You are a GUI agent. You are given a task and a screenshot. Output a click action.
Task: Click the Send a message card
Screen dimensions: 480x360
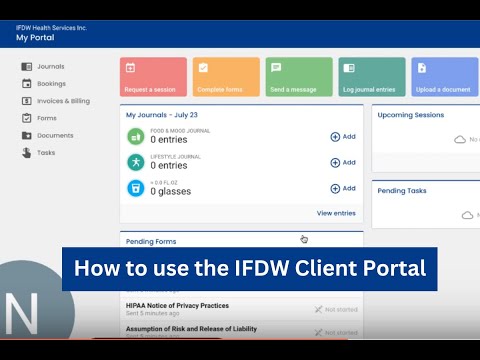[299, 77]
